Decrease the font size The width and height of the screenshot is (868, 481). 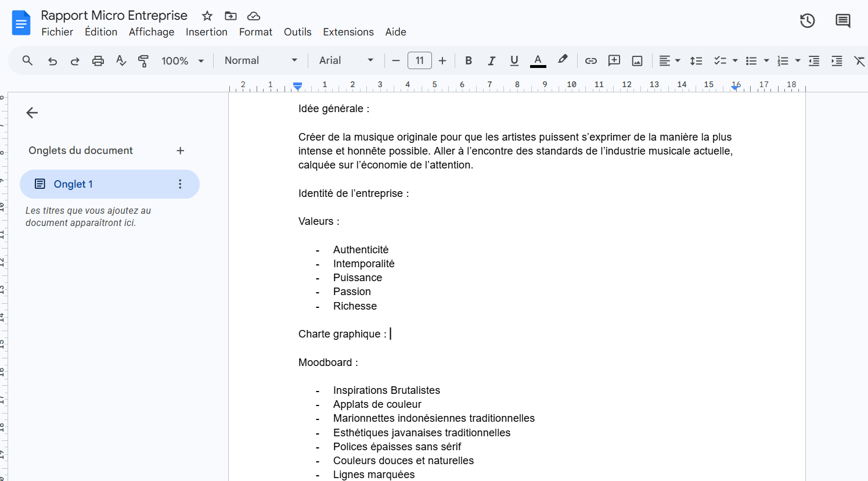coord(396,60)
